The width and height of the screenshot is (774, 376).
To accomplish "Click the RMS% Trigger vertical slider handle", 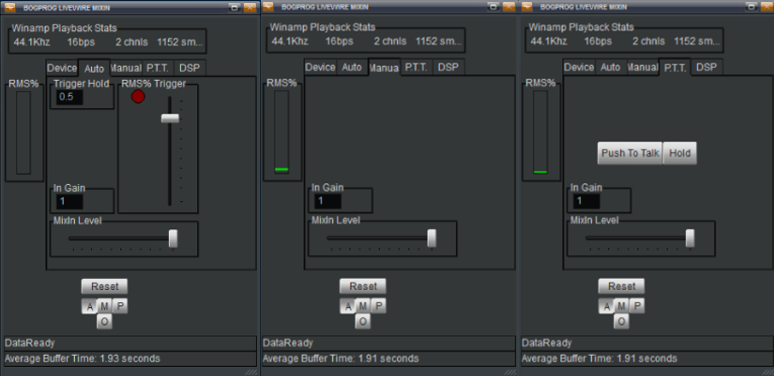I will 170,118.
